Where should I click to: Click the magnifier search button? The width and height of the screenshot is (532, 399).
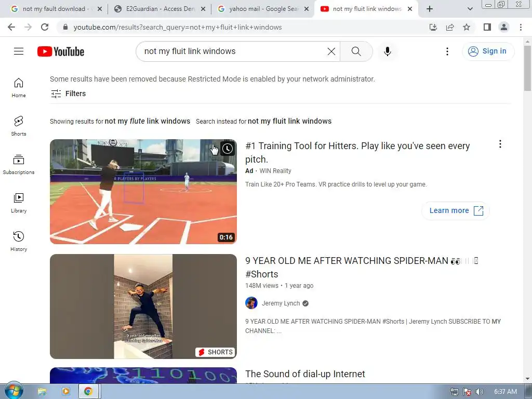356,51
